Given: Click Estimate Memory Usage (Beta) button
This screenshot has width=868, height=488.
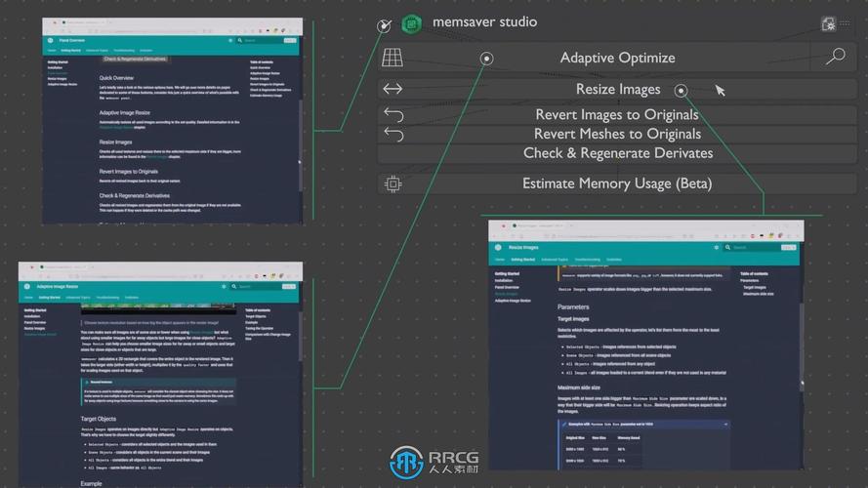Looking at the screenshot, I should (x=617, y=183).
